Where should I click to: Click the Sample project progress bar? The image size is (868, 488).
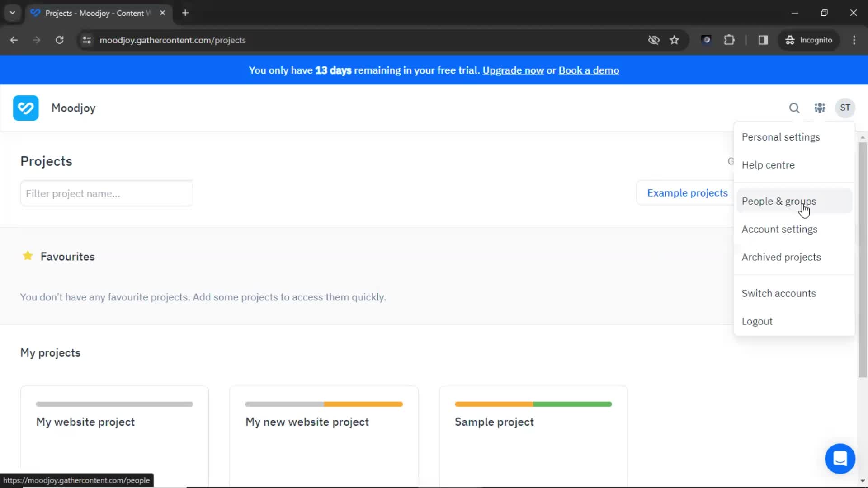pos(533,404)
